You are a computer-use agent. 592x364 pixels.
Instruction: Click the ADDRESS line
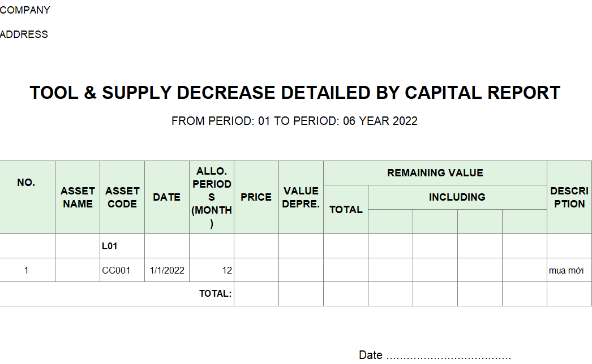24,34
